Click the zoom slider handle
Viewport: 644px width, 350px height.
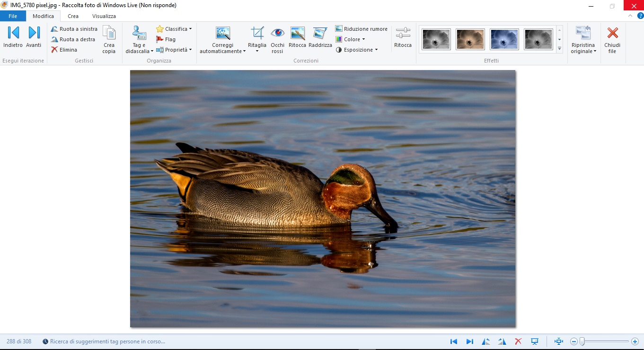tap(582, 341)
